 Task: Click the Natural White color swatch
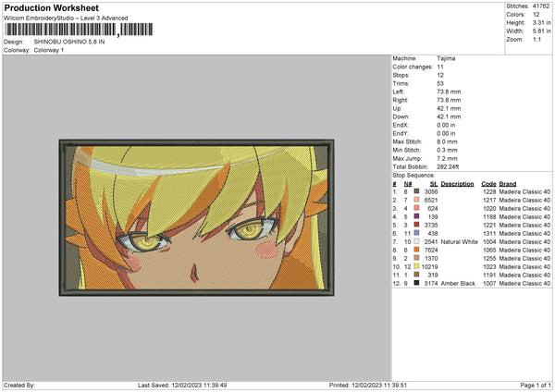[x=416, y=241]
